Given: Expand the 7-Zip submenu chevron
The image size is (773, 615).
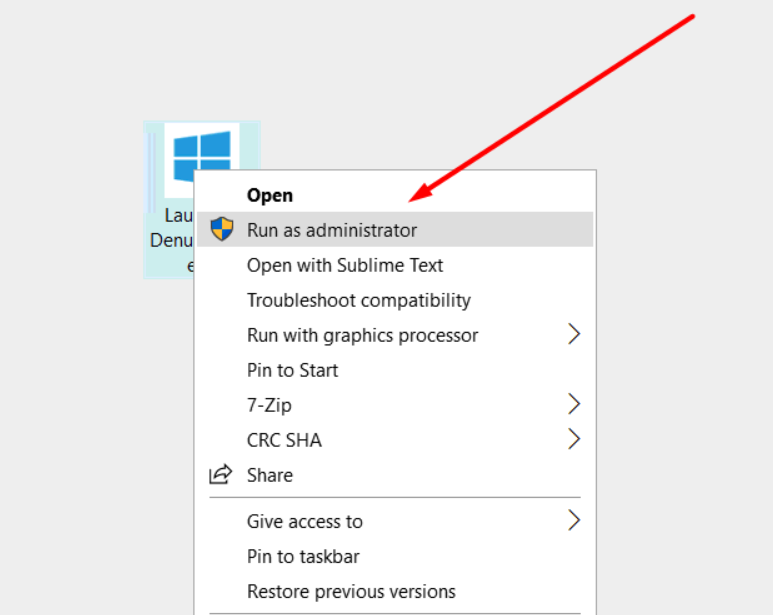Looking at the screenshot, I should pos(574,405).
